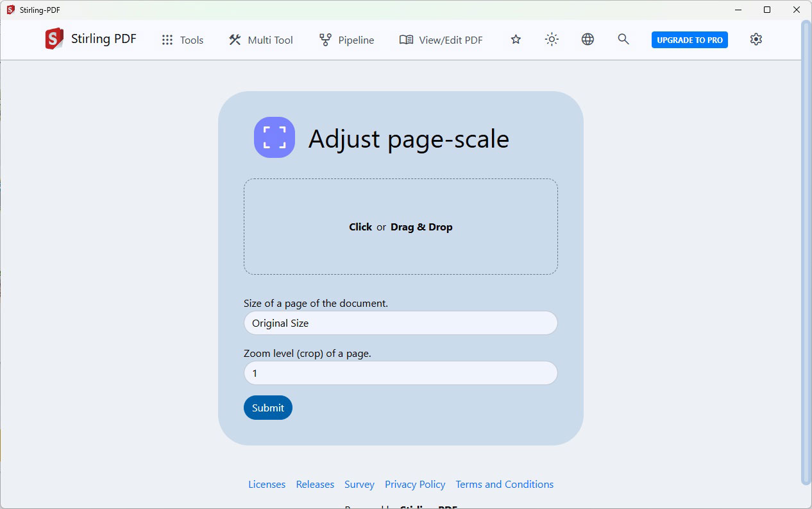
Task: Open the Terms and Conditions link
Action: point(505,484)
